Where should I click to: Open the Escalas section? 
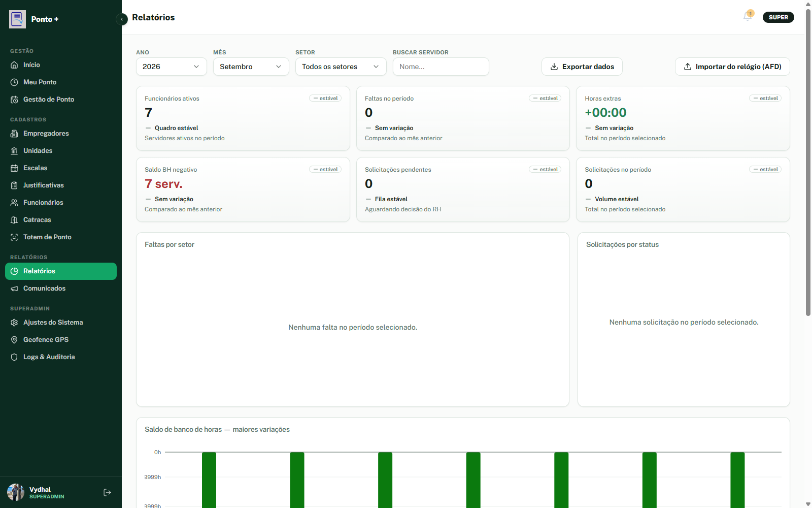(x=61, y=168)
